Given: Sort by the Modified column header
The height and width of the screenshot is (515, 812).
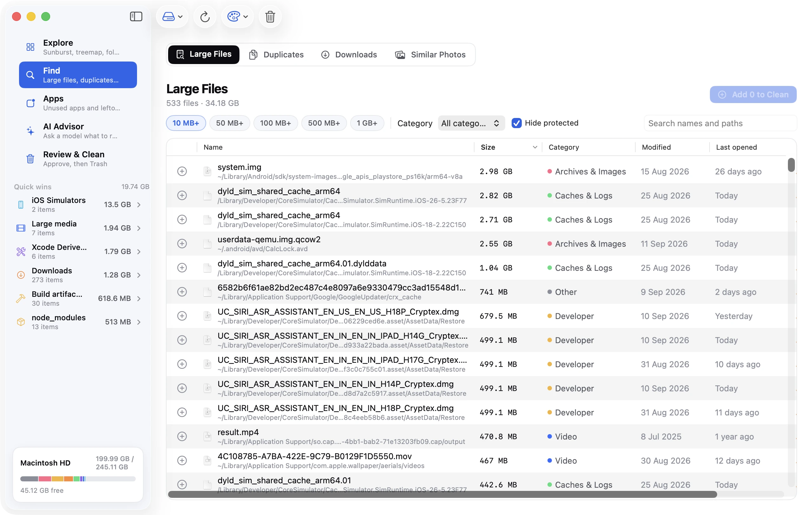Looking at the screenshot, I should (x=672, y=147).
